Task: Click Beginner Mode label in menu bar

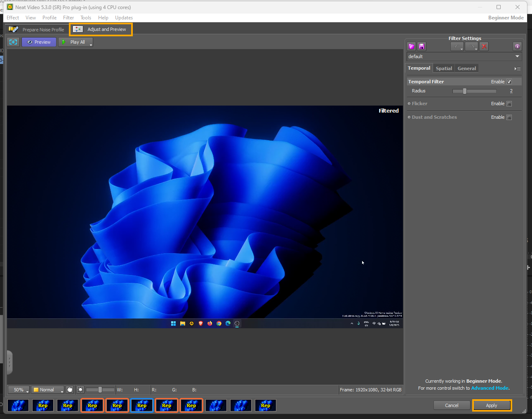Action: [x=506, y=18]
